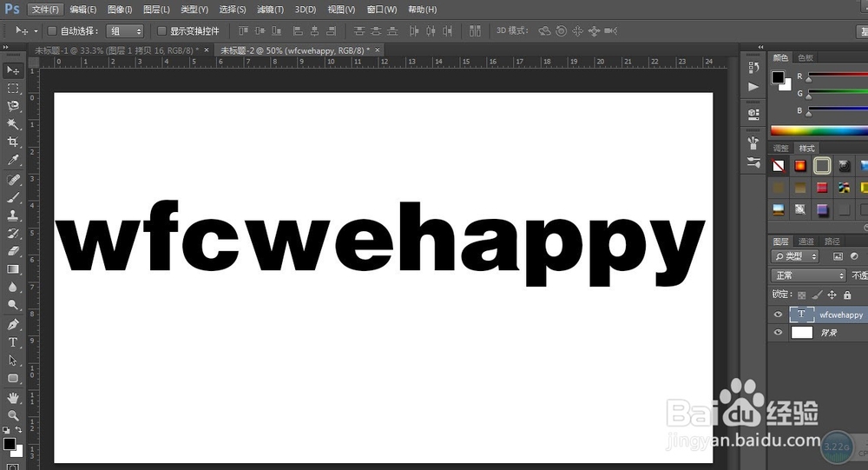The width and height of the screenshot is (868, 470).
Task: Select the Zoom tool
Action: pyautogui.click(x=13, y=415)
